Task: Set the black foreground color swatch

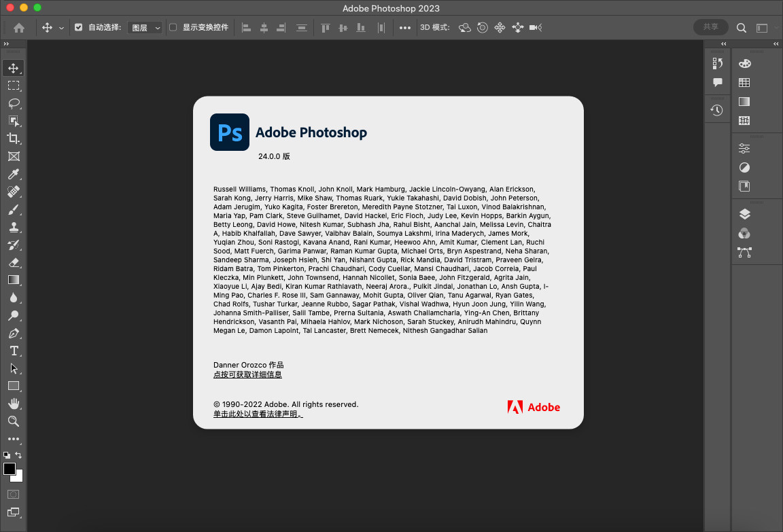Action: pos(9,469)
